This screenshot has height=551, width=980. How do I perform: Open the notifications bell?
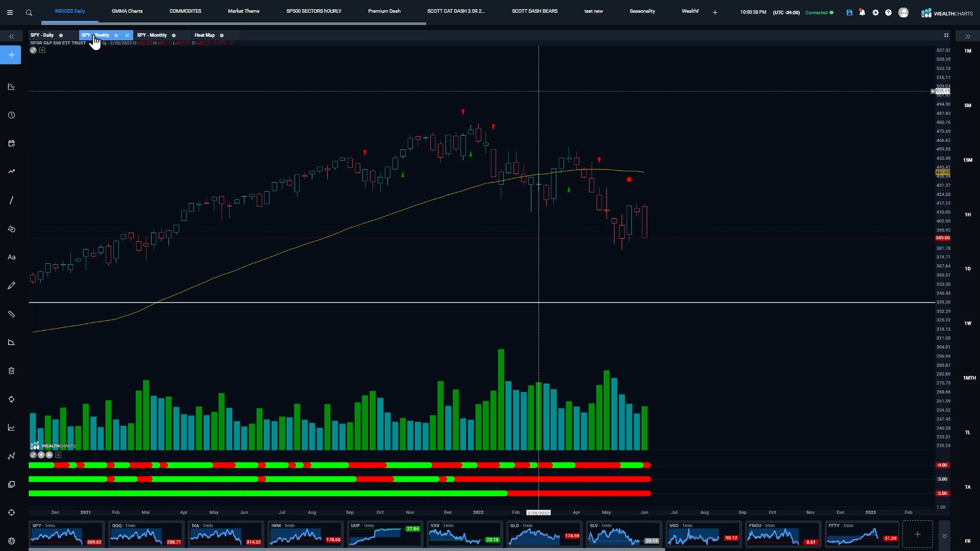click(x=862, y=12)
